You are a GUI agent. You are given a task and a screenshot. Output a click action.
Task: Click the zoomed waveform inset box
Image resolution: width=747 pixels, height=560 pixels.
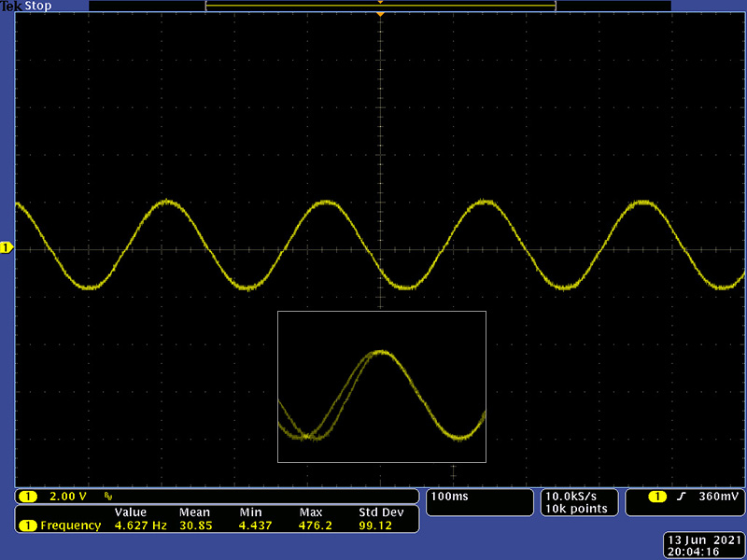pos(382,387)
